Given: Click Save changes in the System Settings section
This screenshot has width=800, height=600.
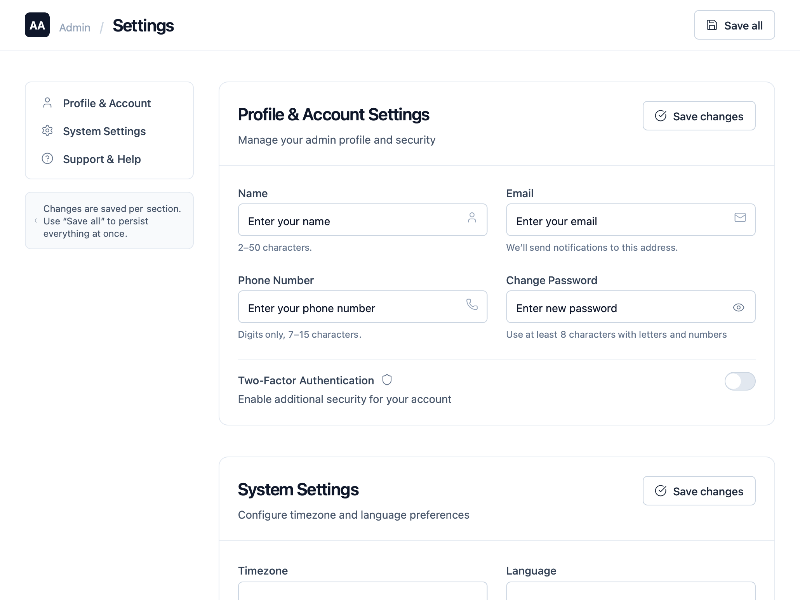Looking at the screenshot, I should tap(699, 490).
